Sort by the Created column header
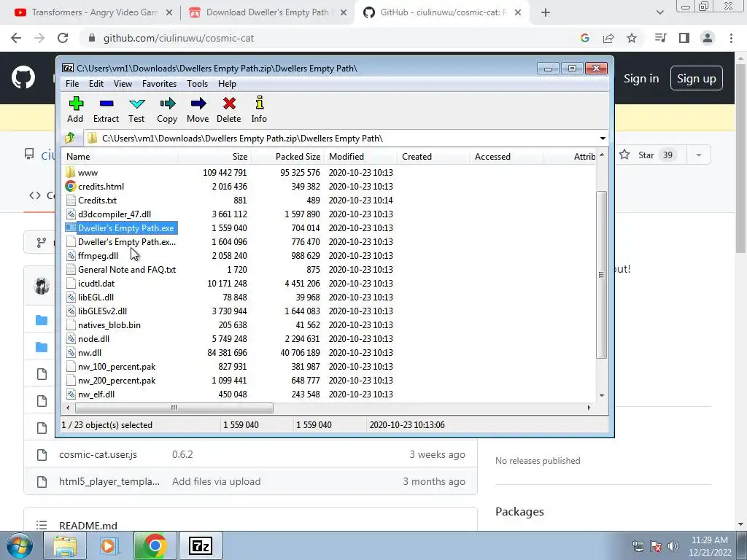 point(433,157)
